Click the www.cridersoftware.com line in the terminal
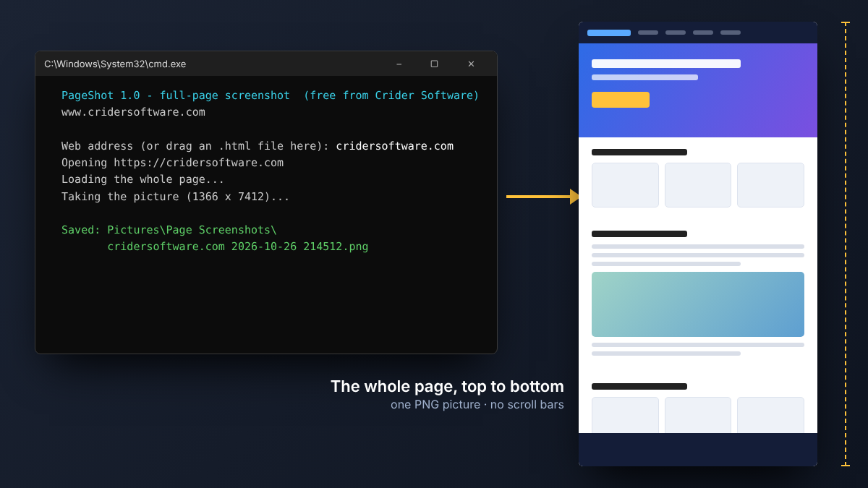This screenshot has height=488, width=868. tap(133, 112)
